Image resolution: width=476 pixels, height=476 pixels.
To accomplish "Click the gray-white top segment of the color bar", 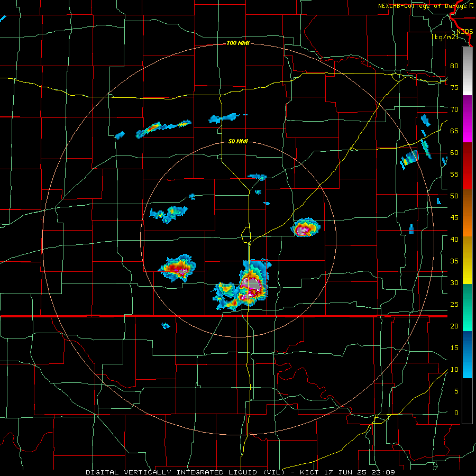I will (x=467, y=71).
